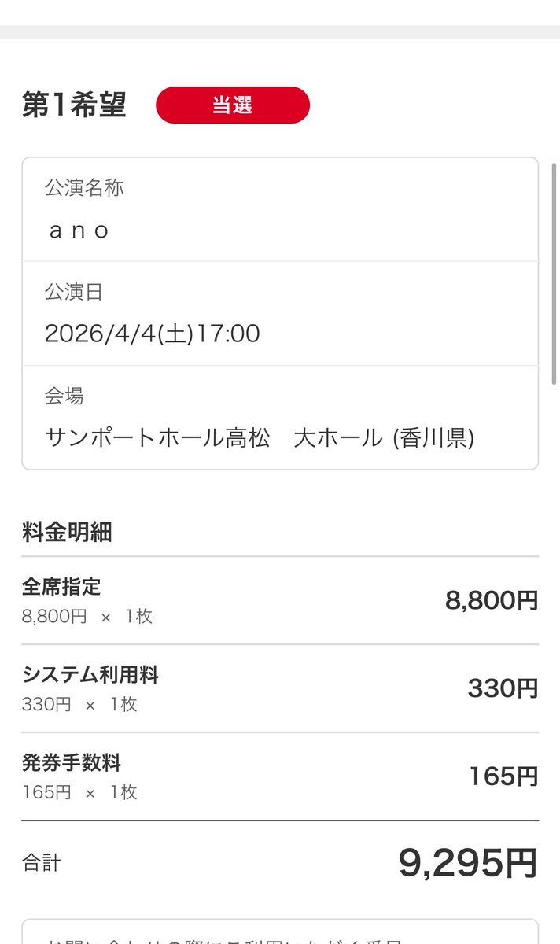Click the red 当選 result badge
560x944 pixels.
coord(233,105)
